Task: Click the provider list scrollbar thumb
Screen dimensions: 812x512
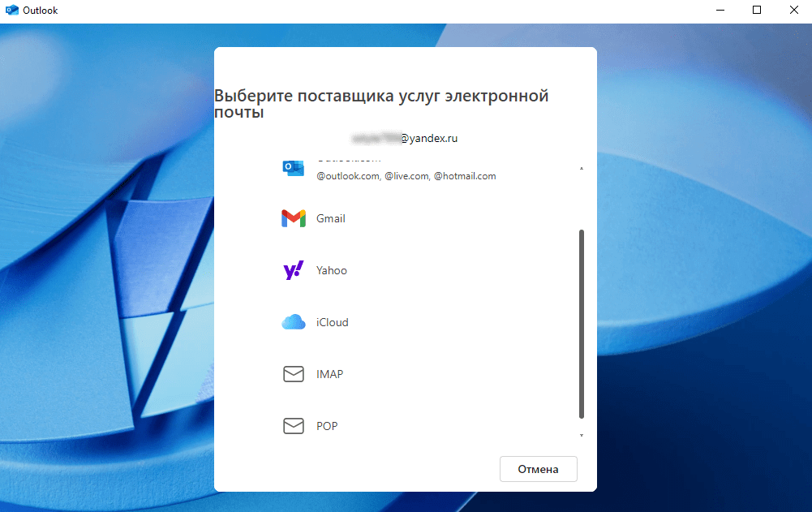Action: 581,324
